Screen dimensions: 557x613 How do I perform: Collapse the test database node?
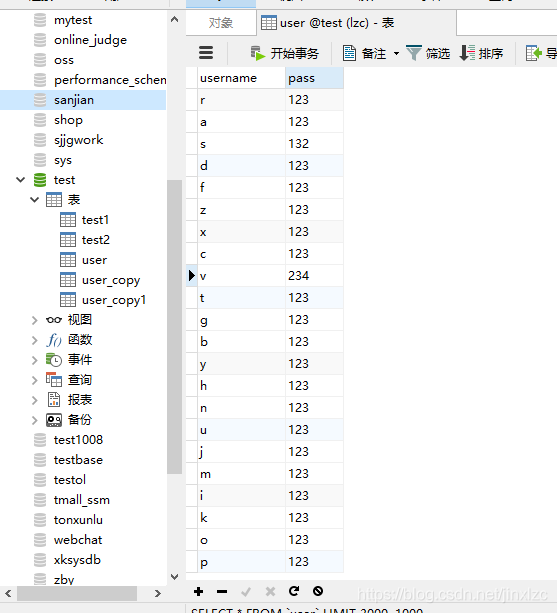[20, 180]
